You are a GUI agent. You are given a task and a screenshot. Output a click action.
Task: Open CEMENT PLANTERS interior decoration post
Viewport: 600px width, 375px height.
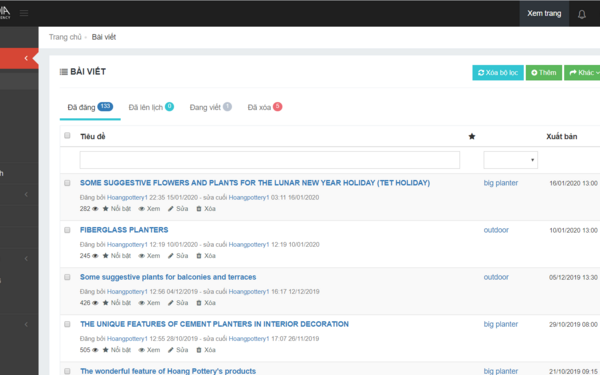click(214, 324)
